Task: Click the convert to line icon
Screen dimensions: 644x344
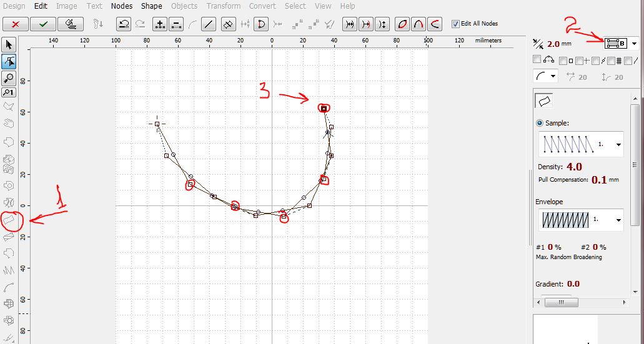Action: pyautogui.click(x=209, y=24)
